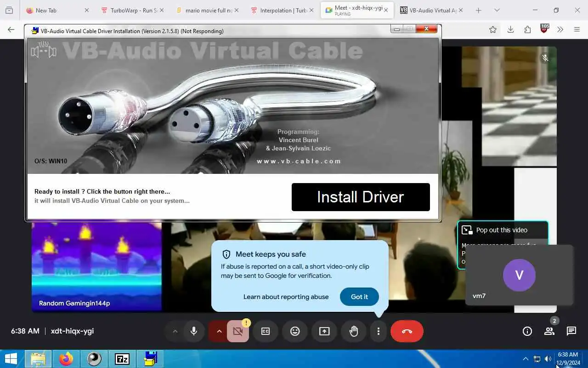The image size is (588, 368).
Task: Open meeting details info icon
Action: [x=527, y=331]
